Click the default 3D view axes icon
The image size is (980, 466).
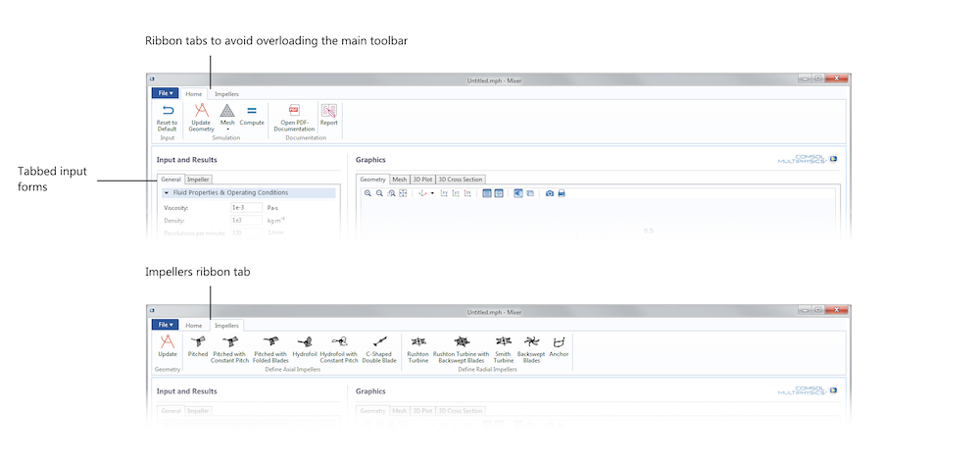pos(422,194)
